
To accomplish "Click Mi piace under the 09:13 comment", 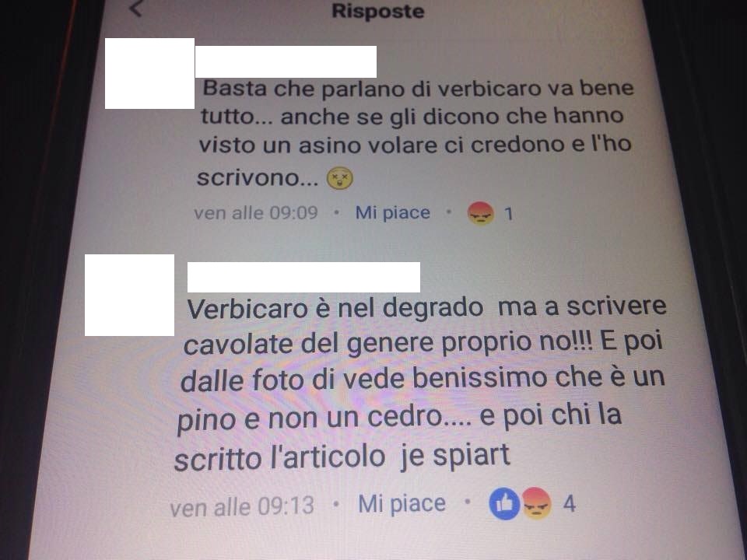I will [x=402, y=504].
